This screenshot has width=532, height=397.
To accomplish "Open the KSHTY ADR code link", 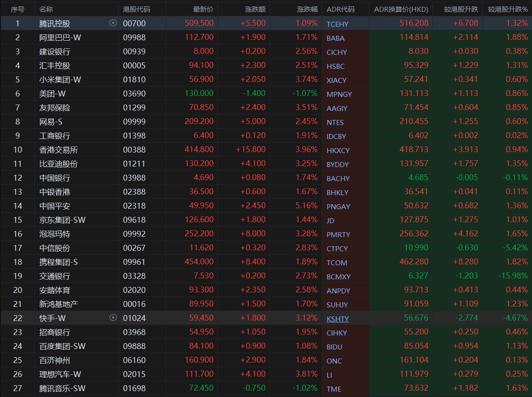I will pyautogui.click(x=337, y=319).
